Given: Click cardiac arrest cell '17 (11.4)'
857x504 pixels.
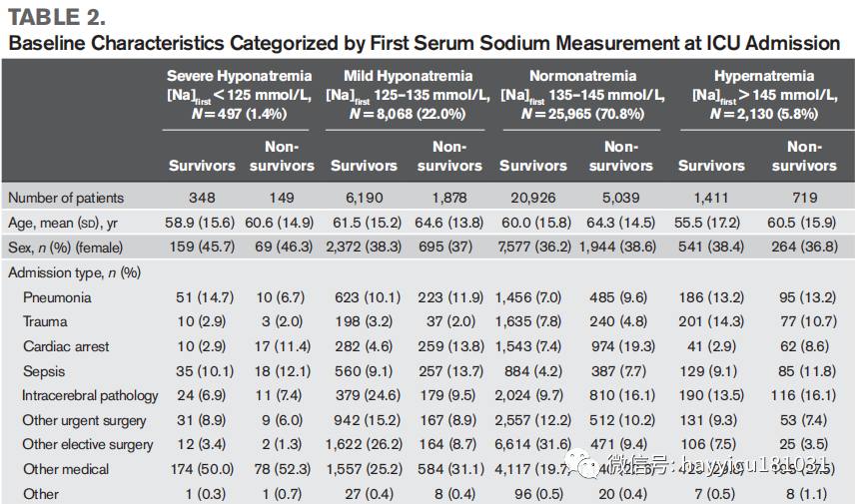Looking at the screenshot, I should tap(283, 346).
